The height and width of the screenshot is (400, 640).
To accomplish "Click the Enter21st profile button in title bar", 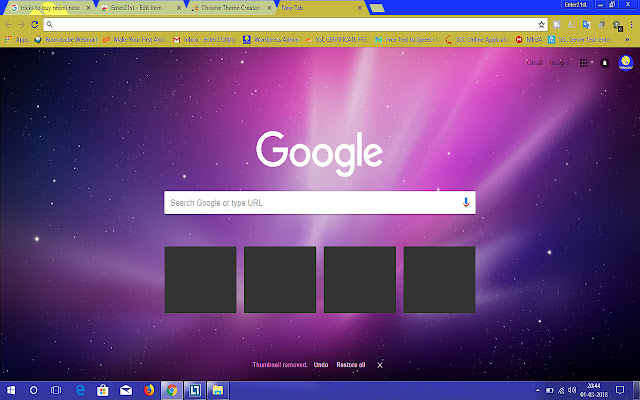I will point(576,4).
